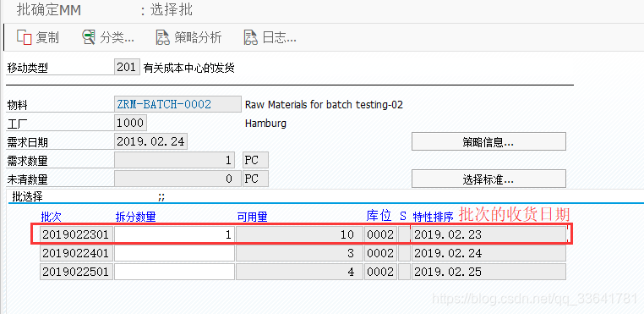644x314 pixels.
Task: Click the 需求数量 label
Action: pos(28,162)
